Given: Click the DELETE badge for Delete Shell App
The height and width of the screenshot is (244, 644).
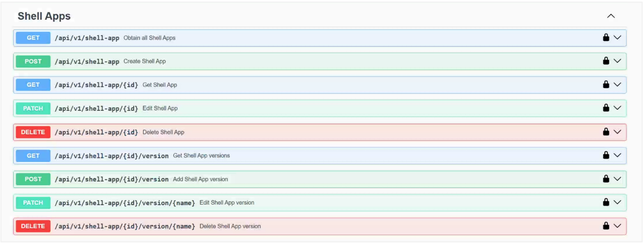Looking at the screenshot, I should pos(33,132).
